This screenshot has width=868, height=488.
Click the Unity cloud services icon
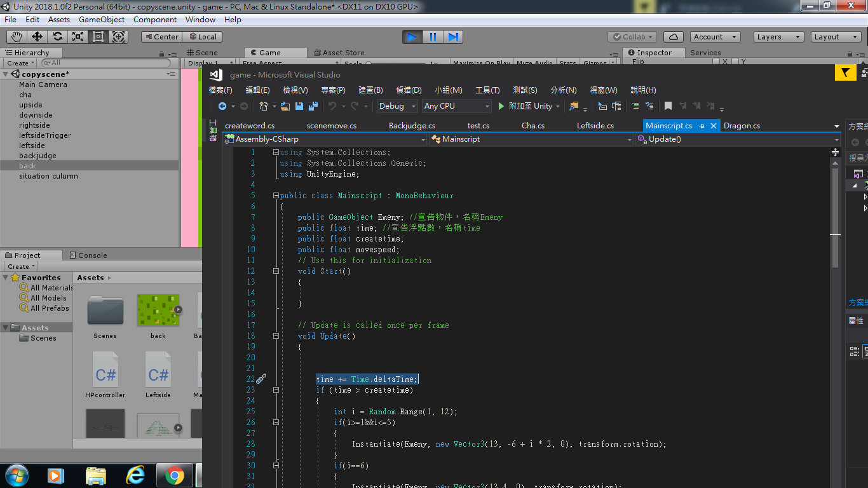tap(673, 36)
